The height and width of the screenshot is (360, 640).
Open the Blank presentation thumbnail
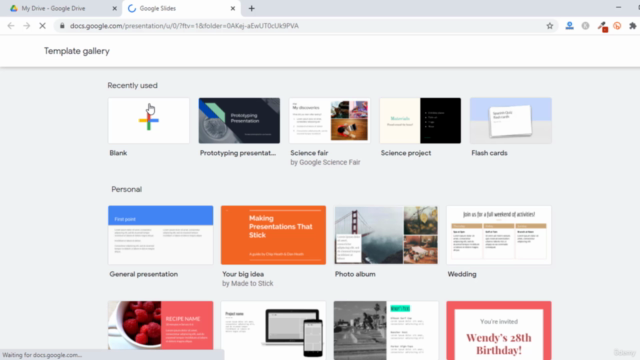(149, 120)
